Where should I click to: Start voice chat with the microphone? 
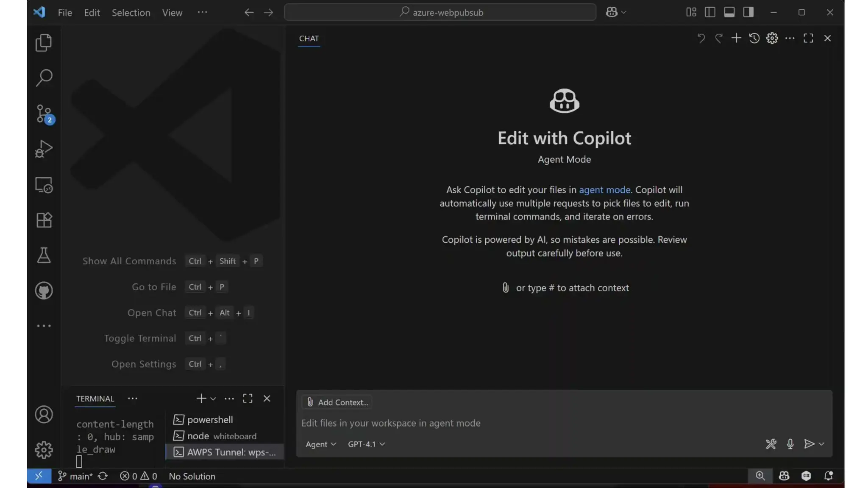pos(790,444)
